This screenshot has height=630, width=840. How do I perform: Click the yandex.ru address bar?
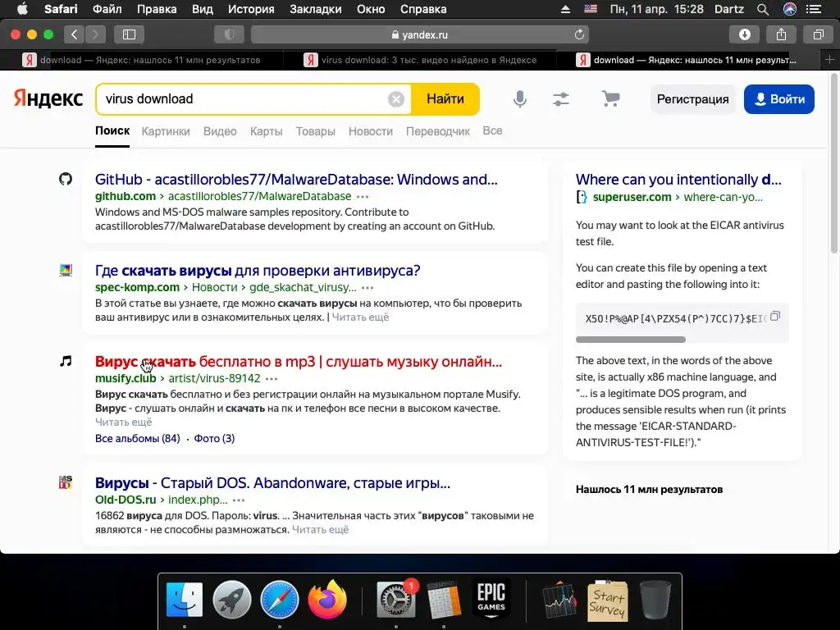[420, 34]
